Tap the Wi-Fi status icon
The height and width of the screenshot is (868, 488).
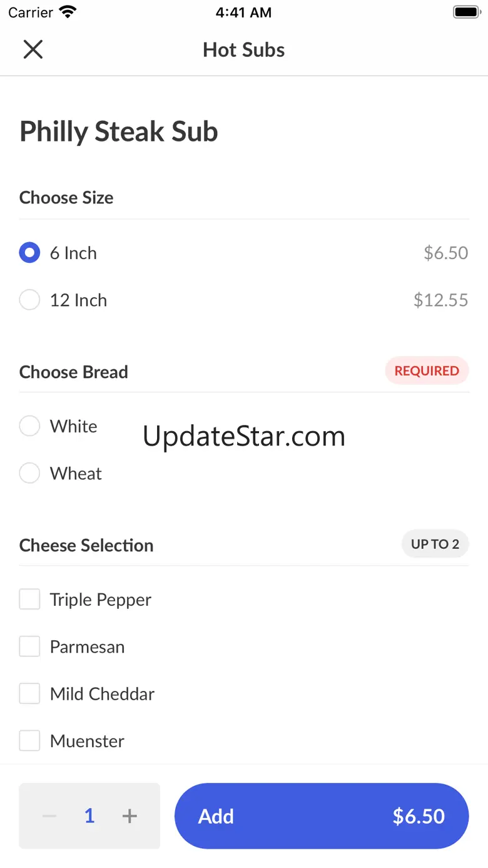pos(68,12)
